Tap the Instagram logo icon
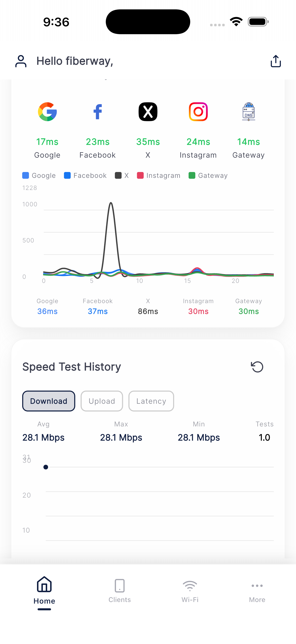Image resolution: width=296 pixels, height=644 pixels. (198, 112)
